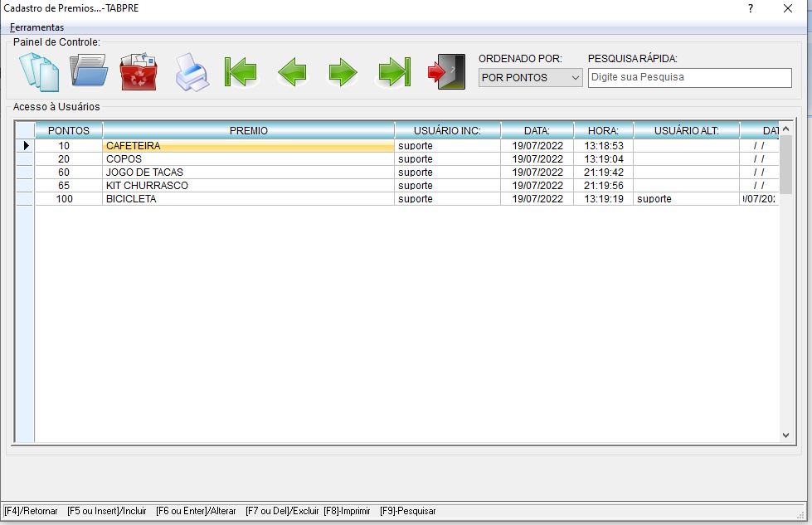Click the scroll down arrow of grid

click(785, 435)
